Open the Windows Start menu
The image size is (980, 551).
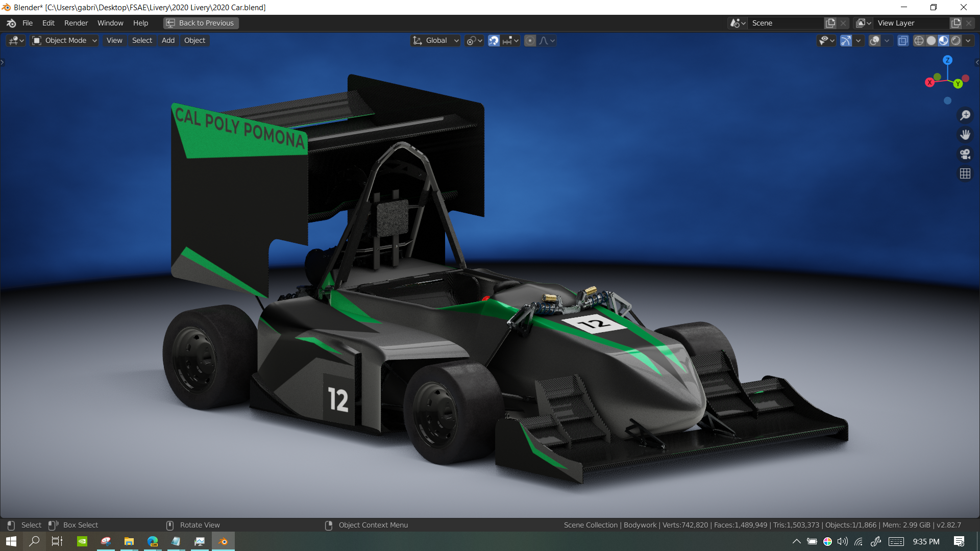click(11, 541)
